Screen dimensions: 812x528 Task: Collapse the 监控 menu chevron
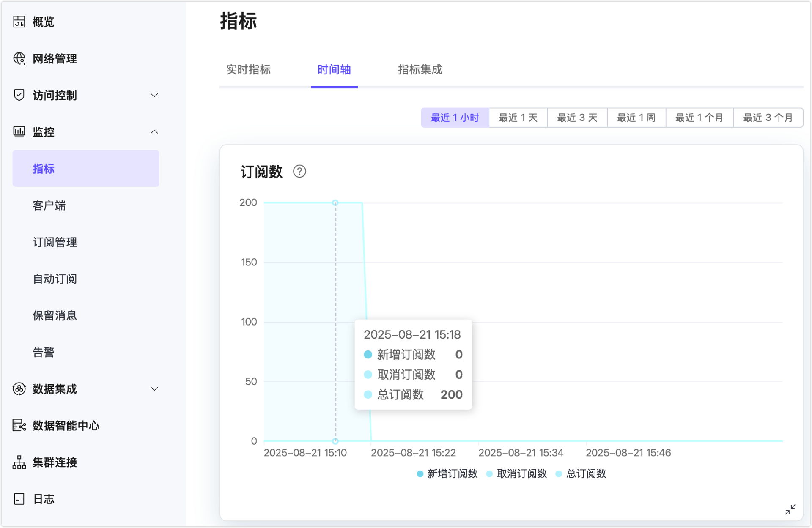[154, 132]
